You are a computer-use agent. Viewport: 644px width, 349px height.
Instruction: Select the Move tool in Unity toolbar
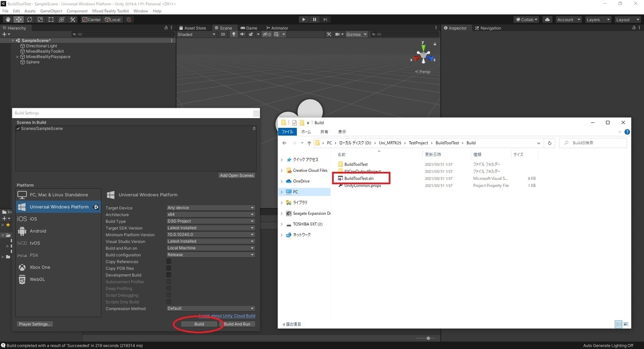(x=19, y=19)
